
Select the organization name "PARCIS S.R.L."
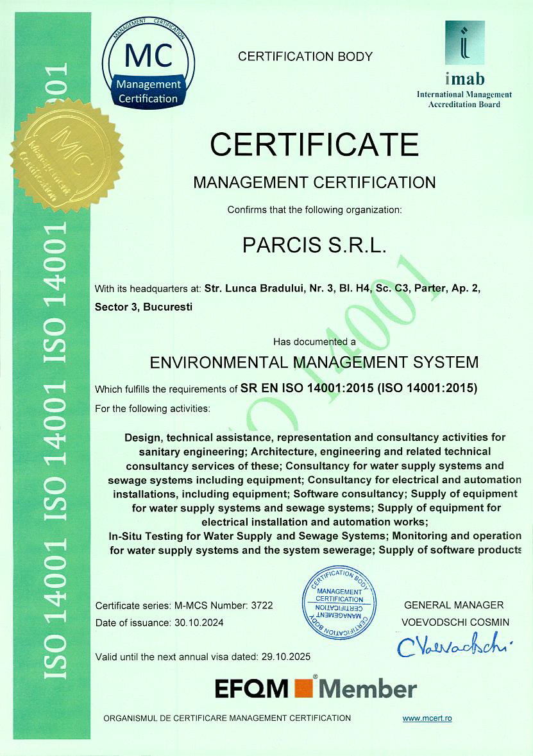click(315, 245)
